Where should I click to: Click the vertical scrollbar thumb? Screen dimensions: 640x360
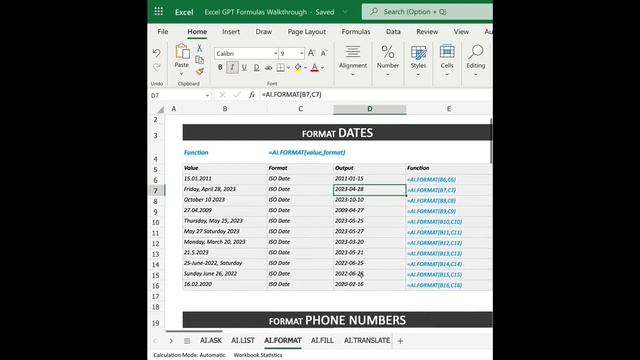pyautogui.click(x=491, y=141)
